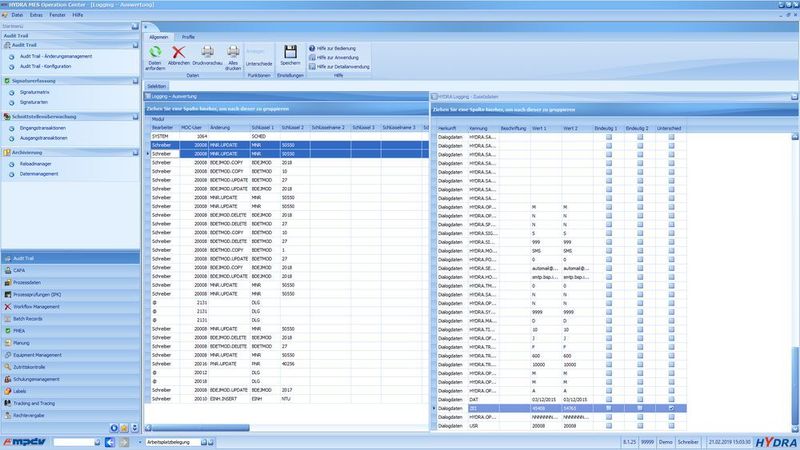Open Planung module
800x450 pixels.
coord(70,343)
